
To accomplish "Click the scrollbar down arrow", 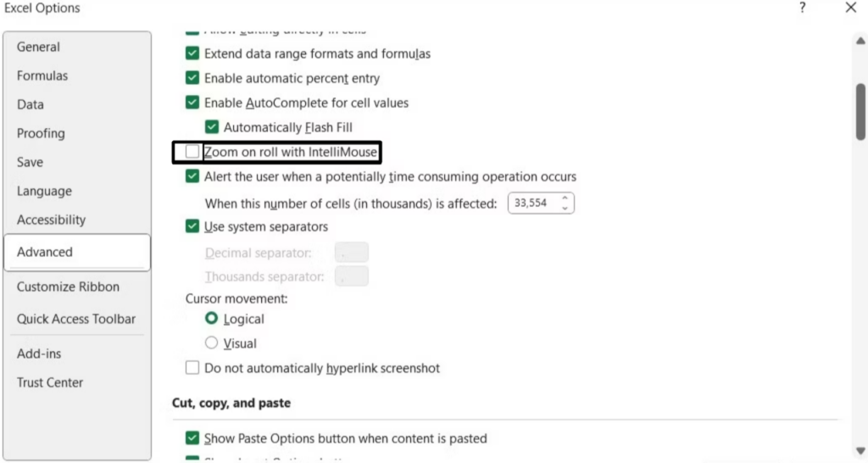I will click(x=860, y=451).
